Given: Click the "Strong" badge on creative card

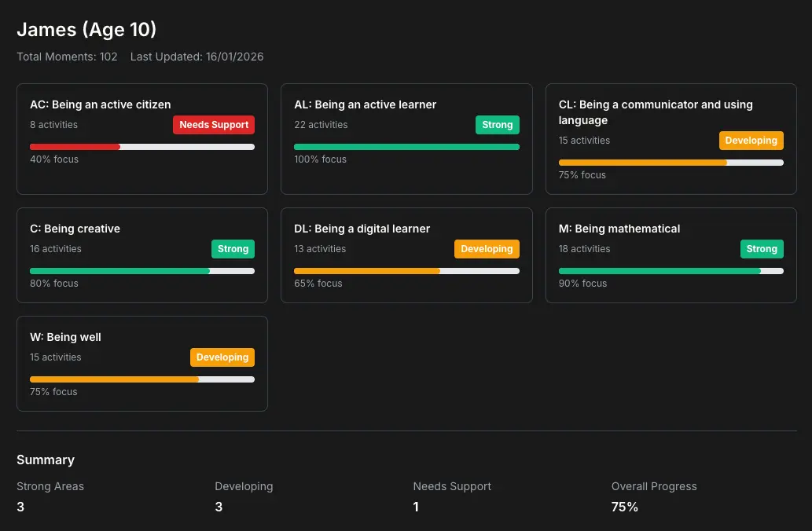Looking at the screenshot, I should 233,248.
